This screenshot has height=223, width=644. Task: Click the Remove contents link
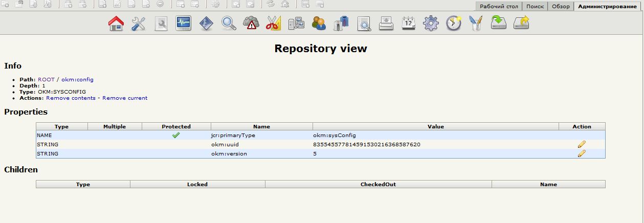pyautogui.click(x=71, y=98)
